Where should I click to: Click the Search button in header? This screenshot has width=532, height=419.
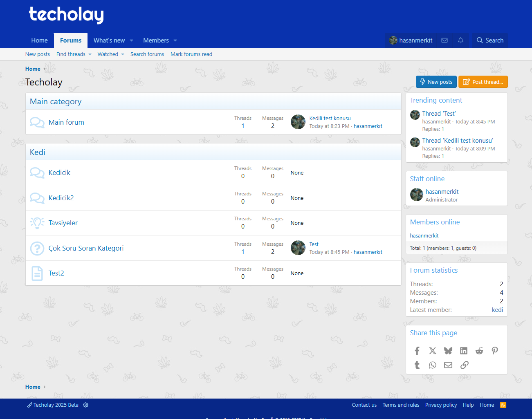tap(490, 40)
